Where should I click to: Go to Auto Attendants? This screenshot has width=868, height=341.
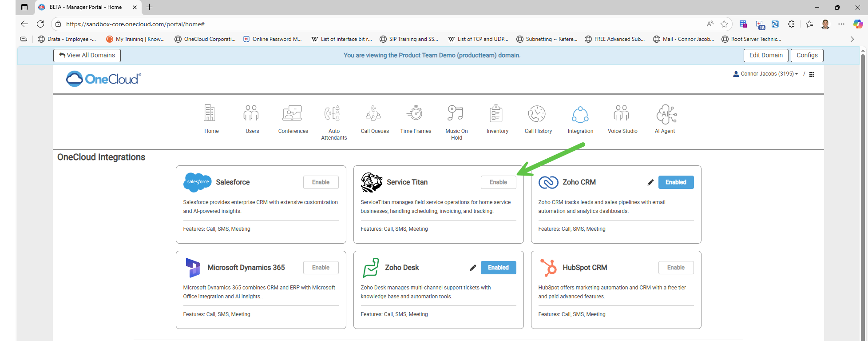(x=333, y=114)
